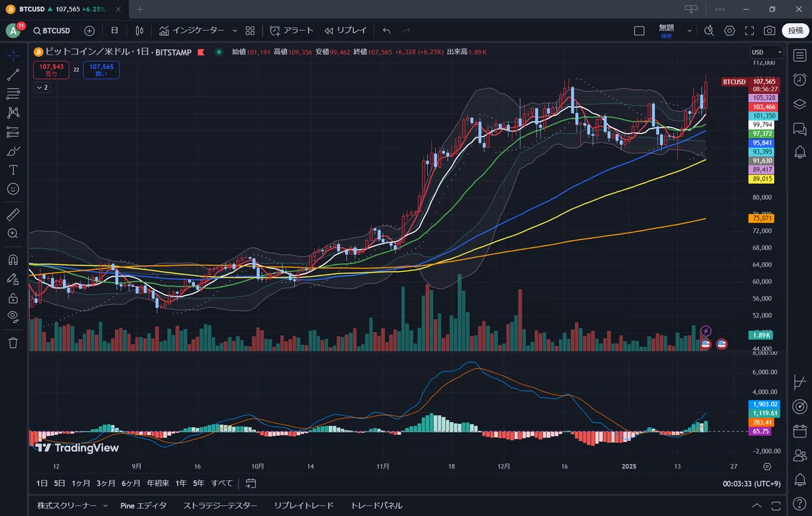Open the watchlist panel in the right sidebar
The width and height of the screenshot is (812, 516).
pyautogui.click(x=800, y=55)
